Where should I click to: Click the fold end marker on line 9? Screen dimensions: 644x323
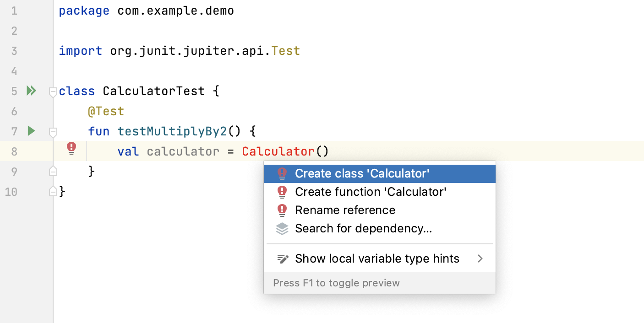(x=53, y=172)
